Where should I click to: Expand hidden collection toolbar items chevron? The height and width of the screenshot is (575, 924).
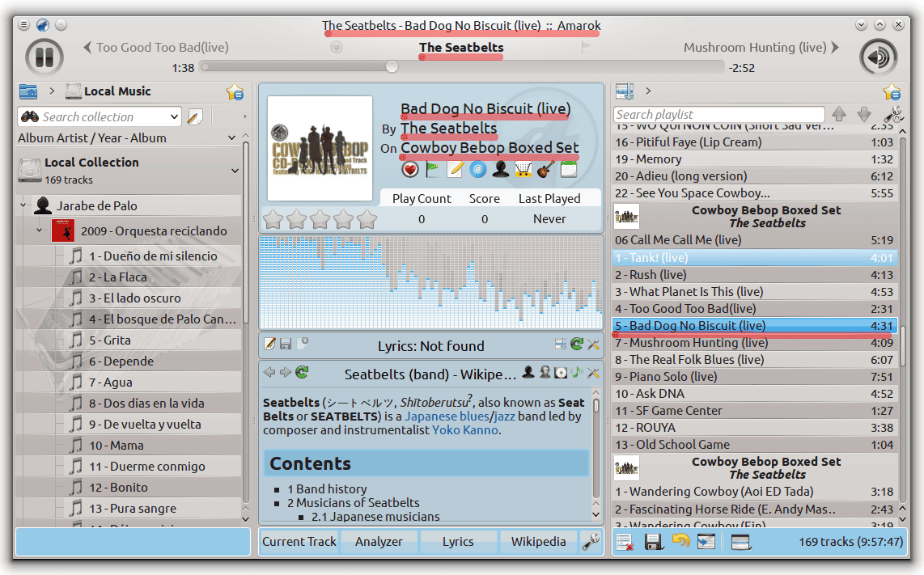pyautogui.click(x=244, y=116)
